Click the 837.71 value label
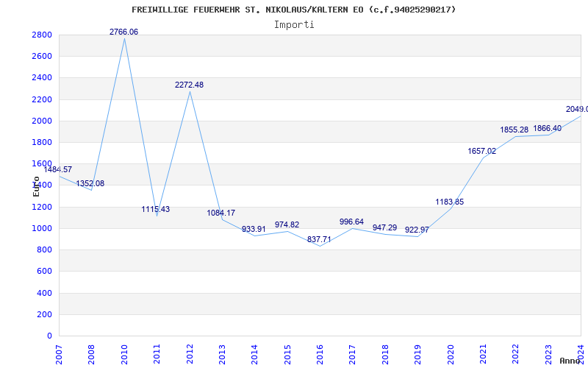This screenshot has height=368, width=588. pyautogui.click(x=319, y=239)
